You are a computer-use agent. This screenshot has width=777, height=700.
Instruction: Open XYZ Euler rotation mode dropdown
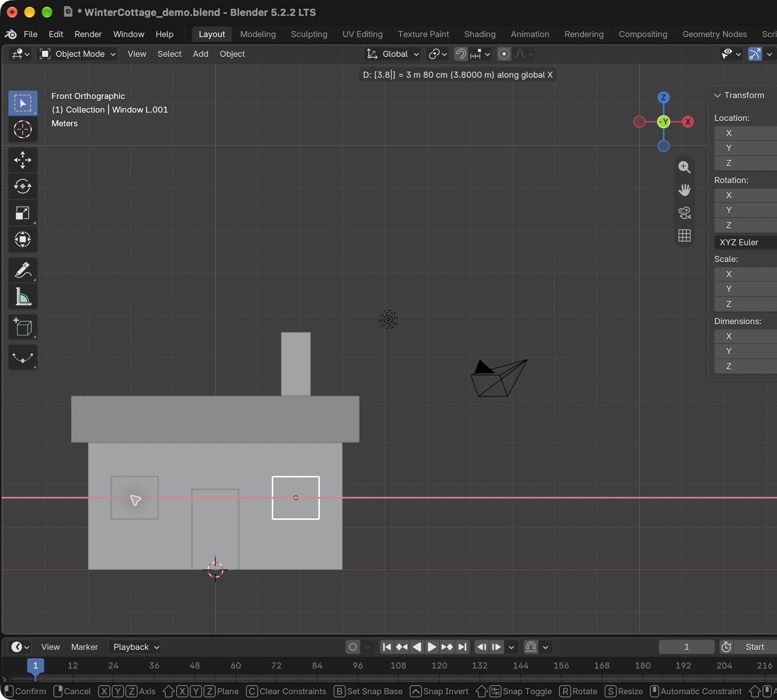pos(746,242)
